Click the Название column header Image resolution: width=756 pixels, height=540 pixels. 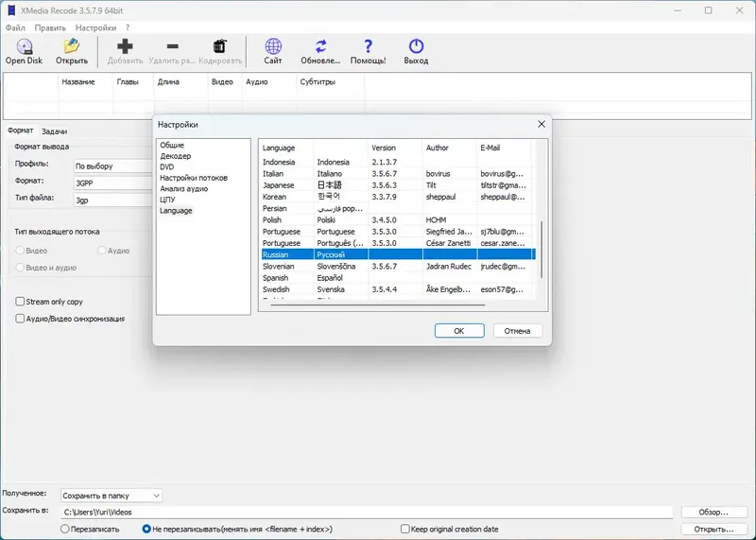point(86,82)
